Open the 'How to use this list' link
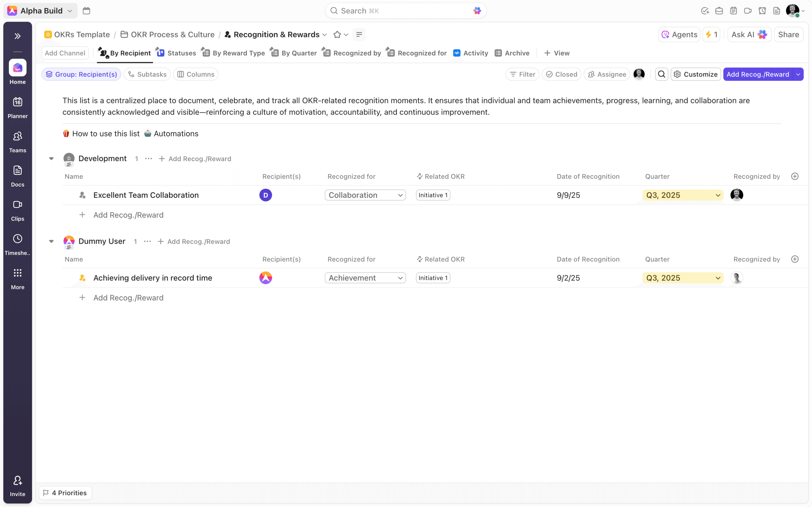812x507 pixels. pos(105,133)
